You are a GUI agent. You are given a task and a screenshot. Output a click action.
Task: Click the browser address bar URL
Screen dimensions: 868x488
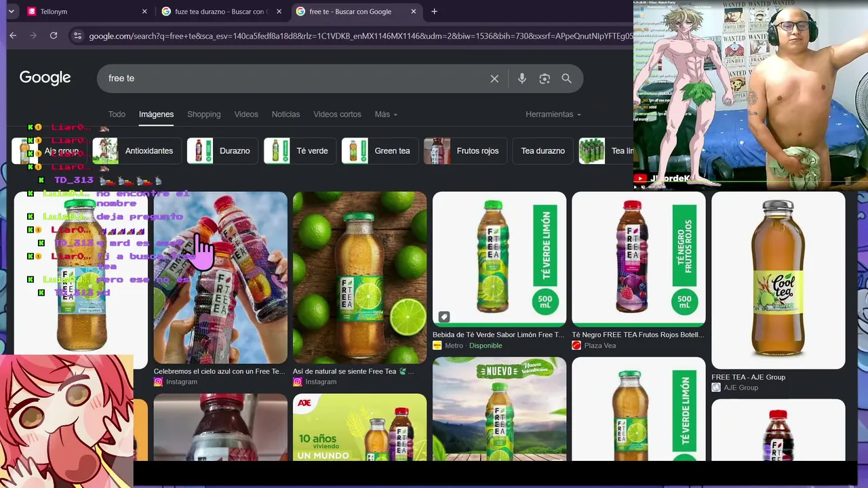(x=359, y=35)
